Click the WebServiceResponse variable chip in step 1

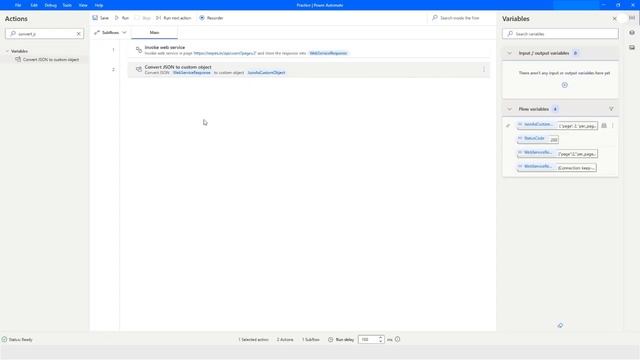tap(328, 53)
